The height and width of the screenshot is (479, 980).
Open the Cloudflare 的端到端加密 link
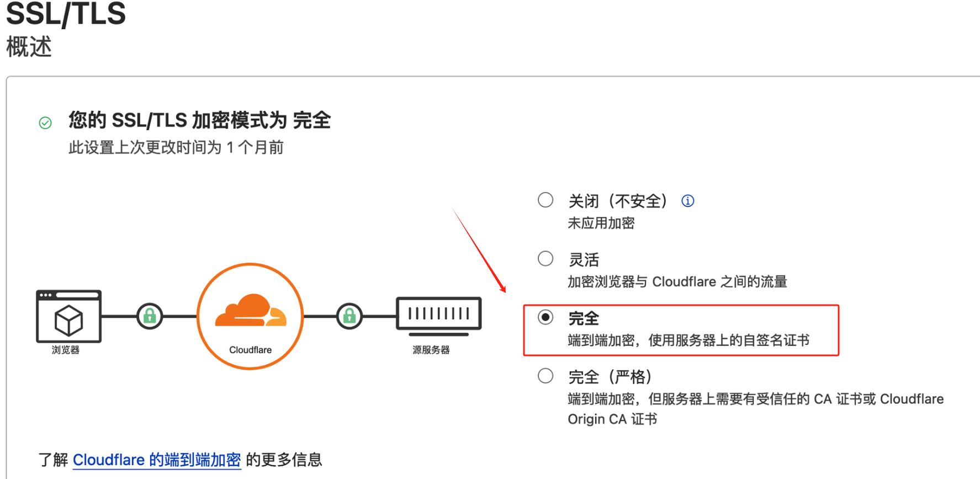[157, 460]
